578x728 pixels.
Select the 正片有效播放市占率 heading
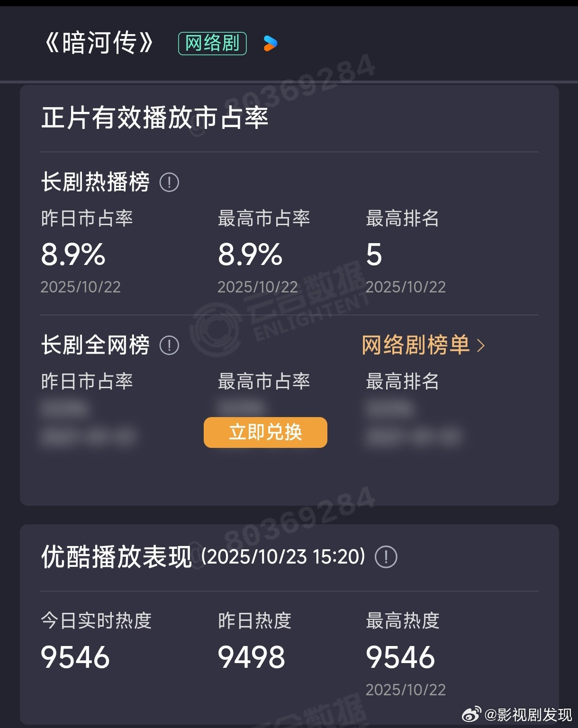(155, 118)
